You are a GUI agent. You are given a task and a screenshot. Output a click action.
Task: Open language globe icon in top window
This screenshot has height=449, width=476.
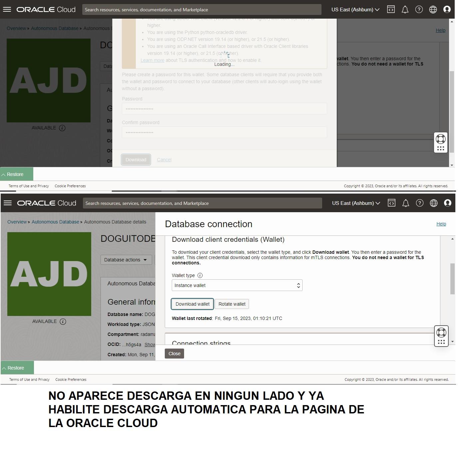(433, 9)
